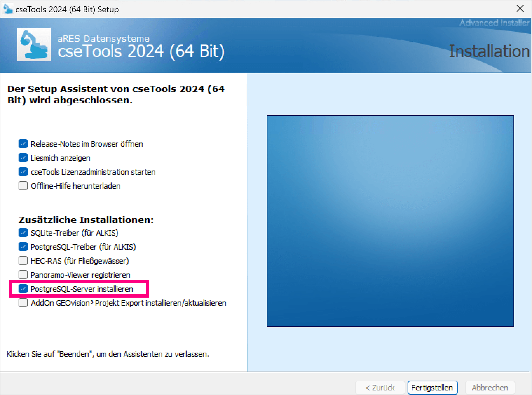Check Panoramo-Viewer registrieren

coord(23,275)
